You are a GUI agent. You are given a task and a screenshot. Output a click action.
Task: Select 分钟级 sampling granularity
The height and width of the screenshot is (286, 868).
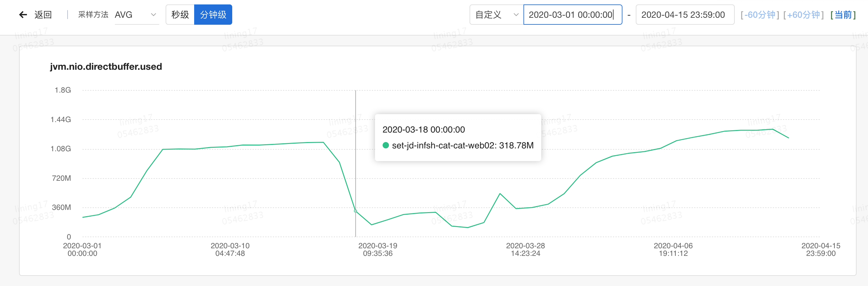[x=213, y=15]
